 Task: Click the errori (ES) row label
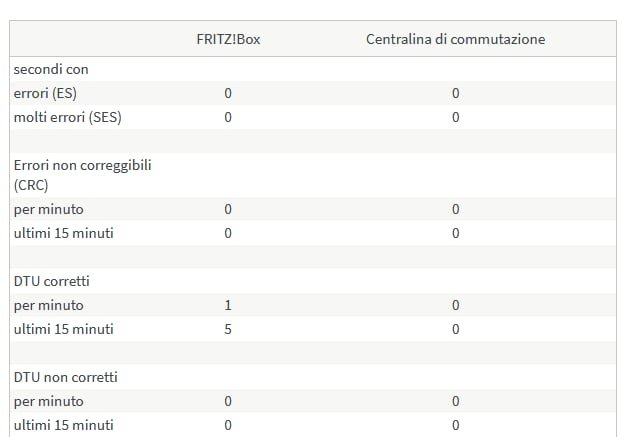45,93
